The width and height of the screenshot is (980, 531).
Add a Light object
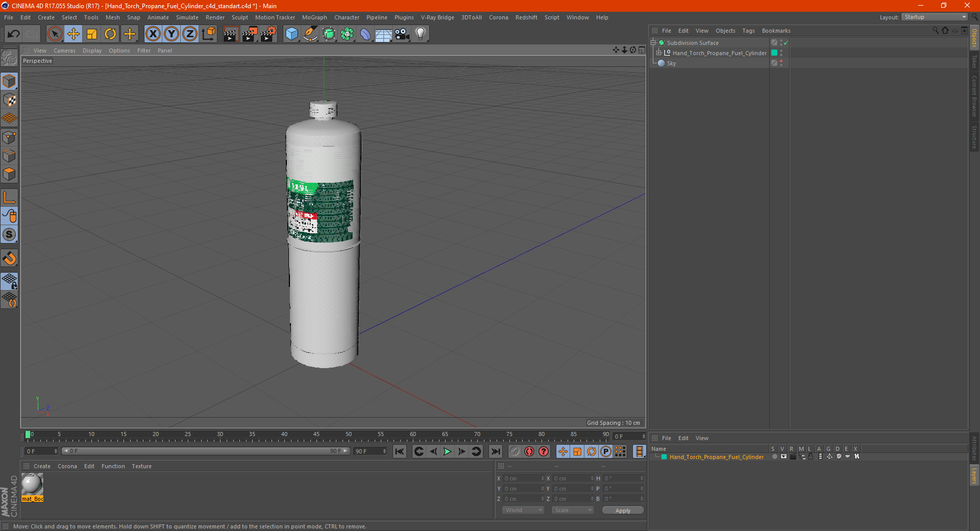click(421, 34)
